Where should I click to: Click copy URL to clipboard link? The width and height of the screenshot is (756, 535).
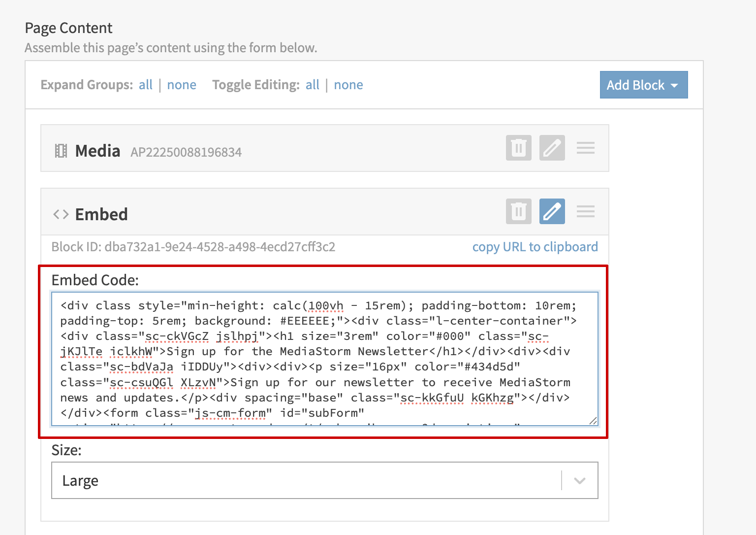click(x=535, y=247)
